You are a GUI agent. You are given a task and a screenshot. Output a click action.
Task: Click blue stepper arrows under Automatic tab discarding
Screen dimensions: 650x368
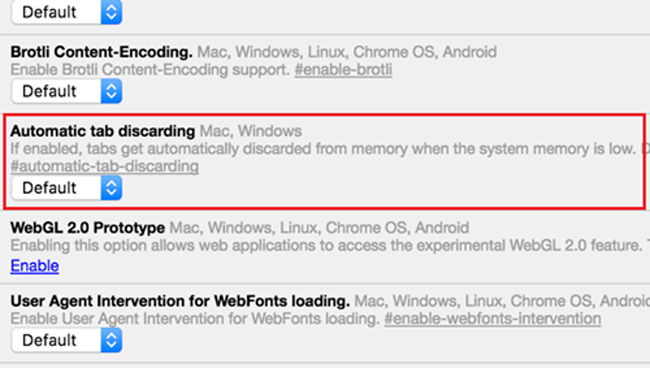(x=111, y=188)
